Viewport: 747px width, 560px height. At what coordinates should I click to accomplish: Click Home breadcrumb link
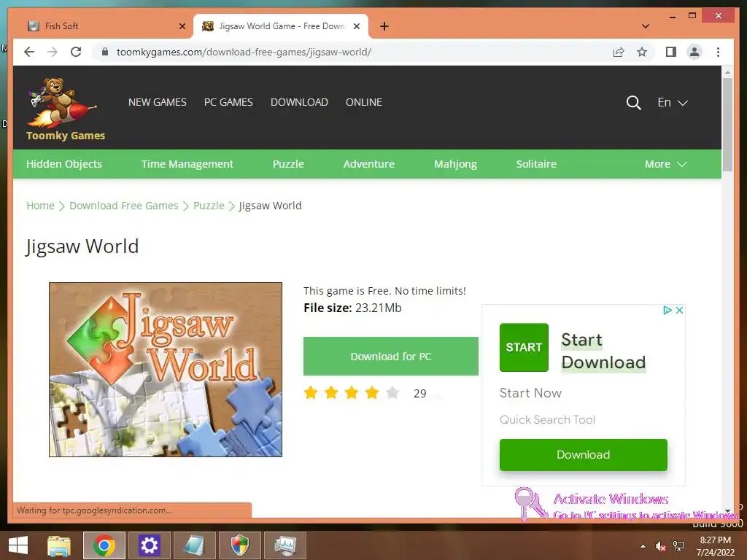40,206
